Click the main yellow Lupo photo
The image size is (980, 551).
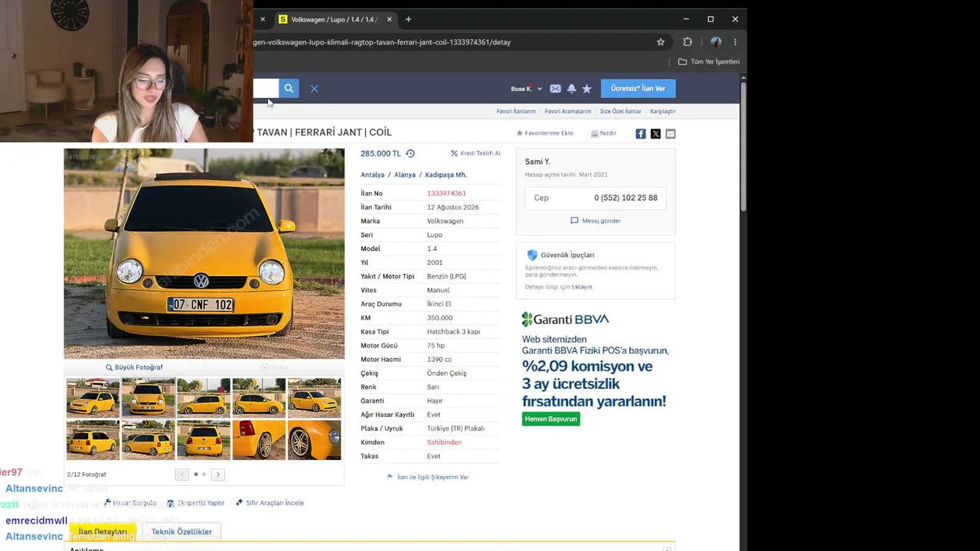pyautogui.click(x=204, y=254)
